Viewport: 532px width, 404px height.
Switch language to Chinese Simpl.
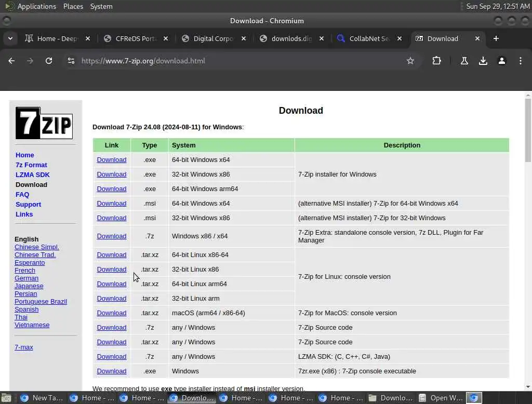tap(37, 247)
